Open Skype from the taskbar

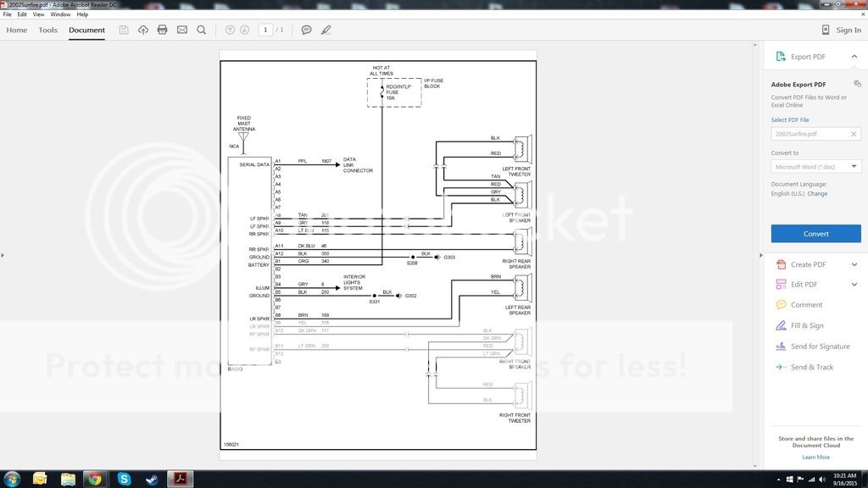pyautogui.click(x=124, y=479)
